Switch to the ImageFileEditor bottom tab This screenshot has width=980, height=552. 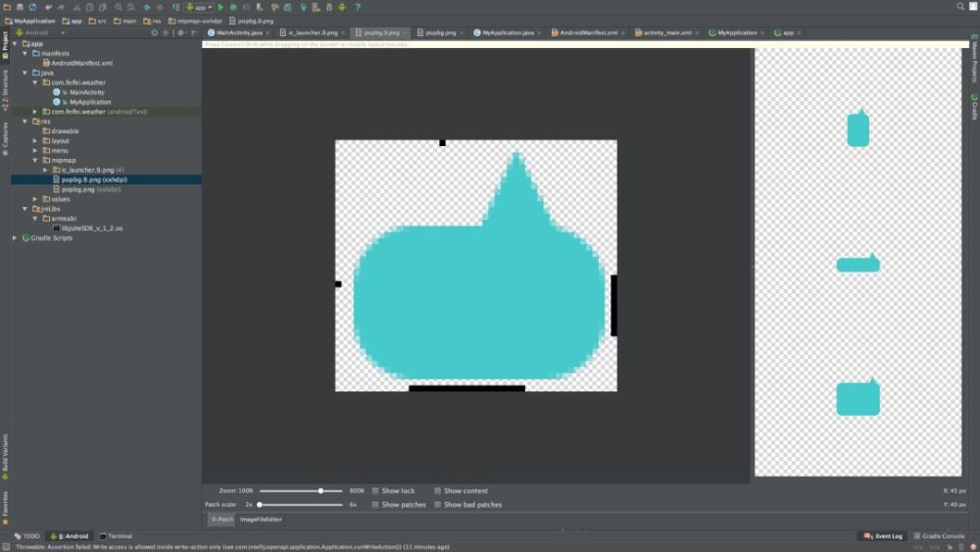coord(261,520)
